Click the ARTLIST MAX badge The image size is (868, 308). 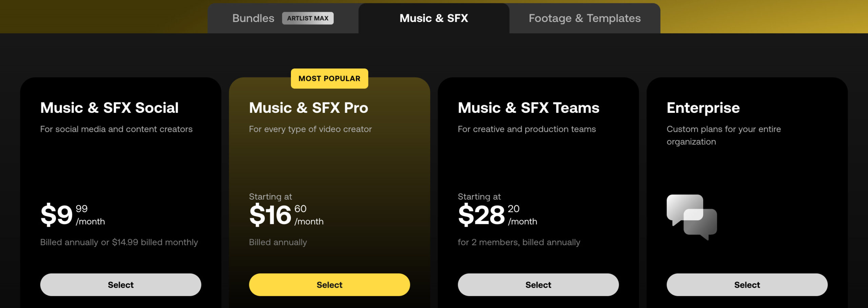(x=308, y=18)
